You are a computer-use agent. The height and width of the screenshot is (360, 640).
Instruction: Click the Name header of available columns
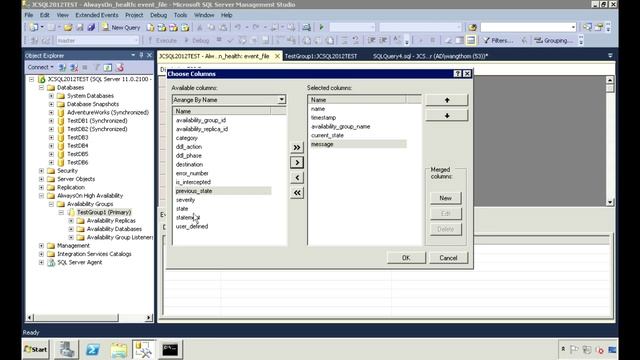[x=221, y=111]
